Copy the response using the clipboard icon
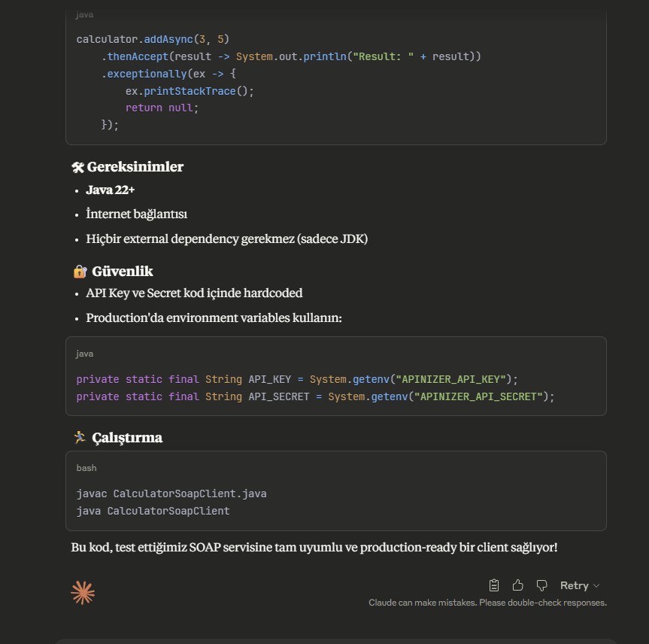Image resolution: width=649 pixels, height=644 pixels. (x=494, y=585)
